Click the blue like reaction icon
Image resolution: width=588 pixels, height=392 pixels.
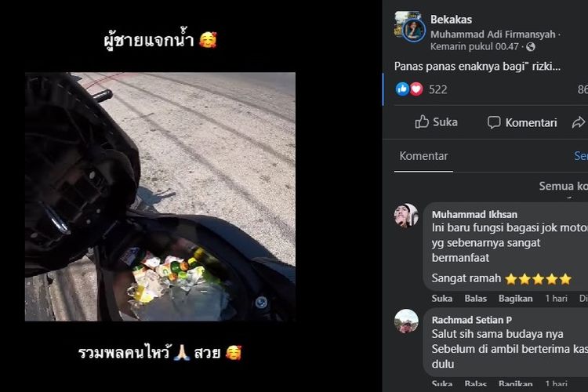tap(402, 89)
